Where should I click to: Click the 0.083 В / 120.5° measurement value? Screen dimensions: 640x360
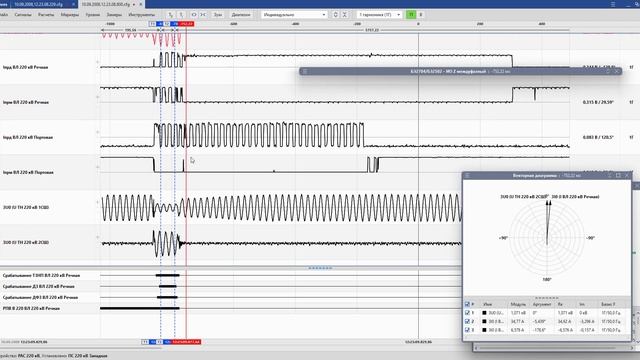[598, 138]
